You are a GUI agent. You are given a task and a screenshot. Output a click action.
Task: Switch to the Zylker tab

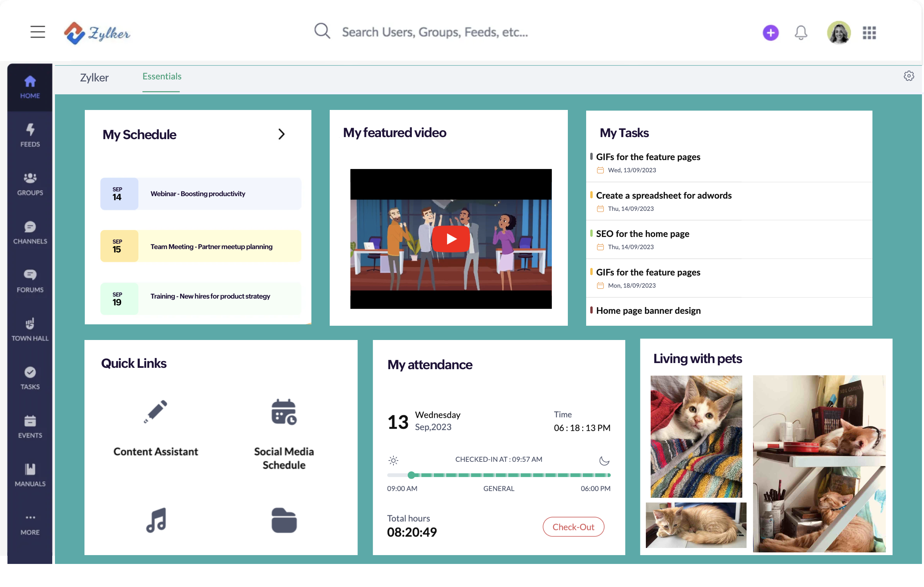pyautogui.click(x=94, y=78)
